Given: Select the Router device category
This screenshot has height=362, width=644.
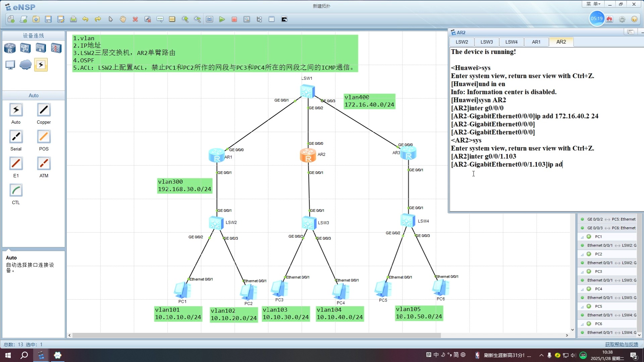Looking at the screenshot, I should [10, 48].
